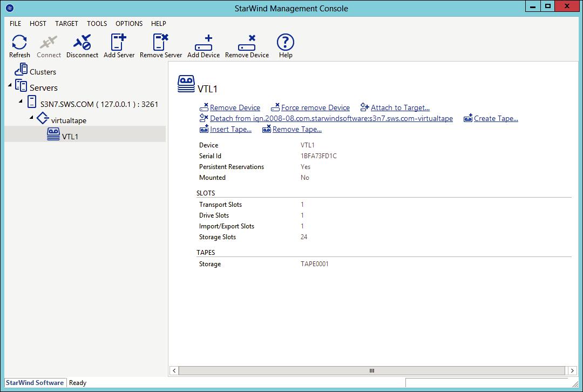Click the Persistent Reservations label
The image size is (583, 392).
pyautogui.click(x=231, y=167)
